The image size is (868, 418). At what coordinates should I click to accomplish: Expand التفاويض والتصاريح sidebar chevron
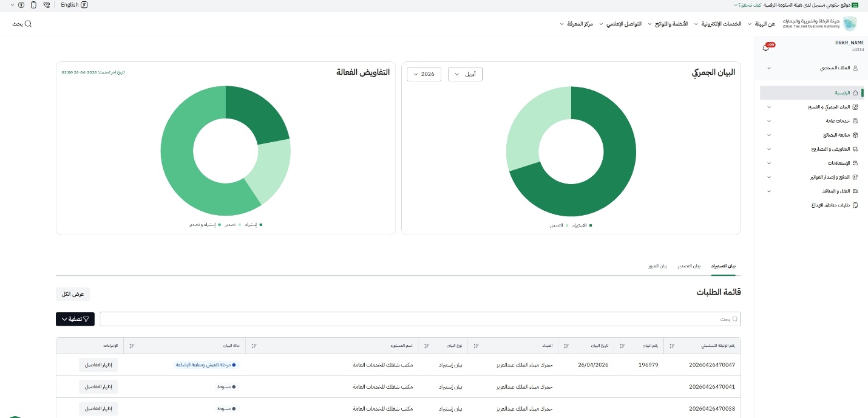point(769,149)
